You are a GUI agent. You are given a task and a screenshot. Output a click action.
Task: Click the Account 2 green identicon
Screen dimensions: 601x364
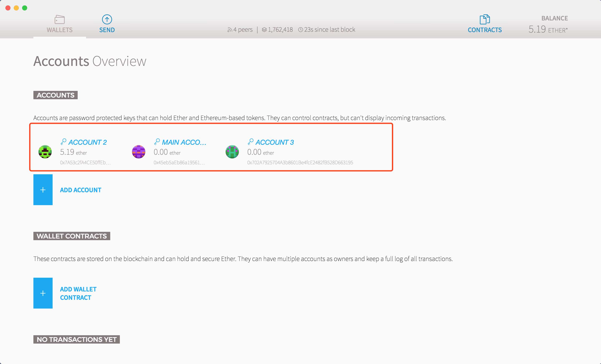(45, 152)
